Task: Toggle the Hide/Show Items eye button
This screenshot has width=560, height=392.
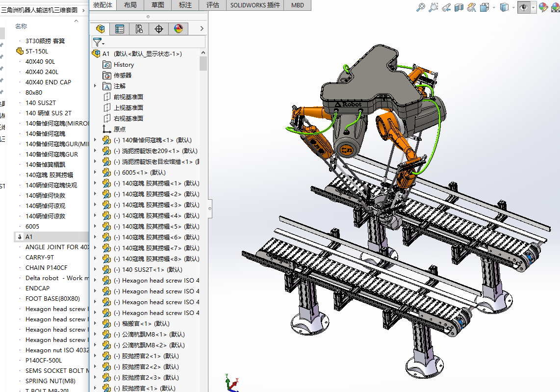Action: click(524, 7)
